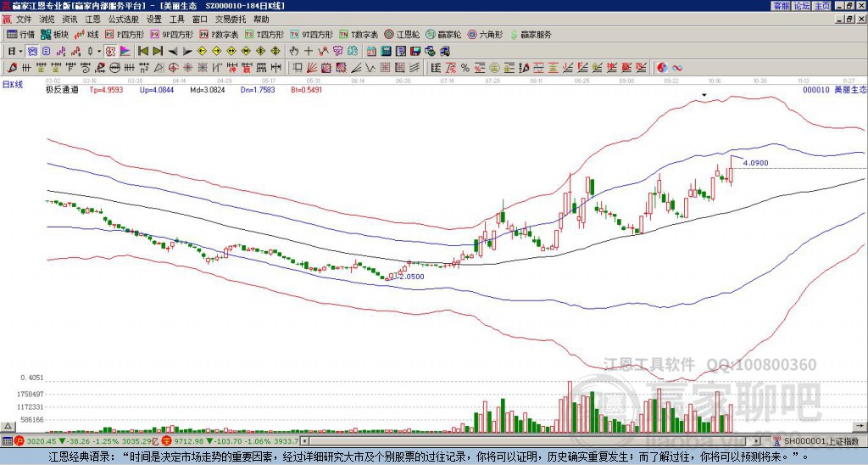
Task: Click the Bt=0.5491 indicator value
Action: (307, 89)
